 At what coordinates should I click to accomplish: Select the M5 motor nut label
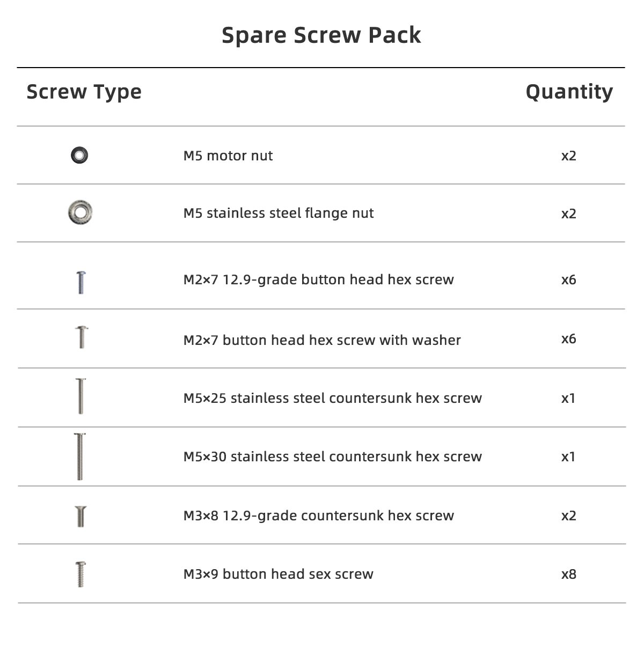click(x=228, y=156)
